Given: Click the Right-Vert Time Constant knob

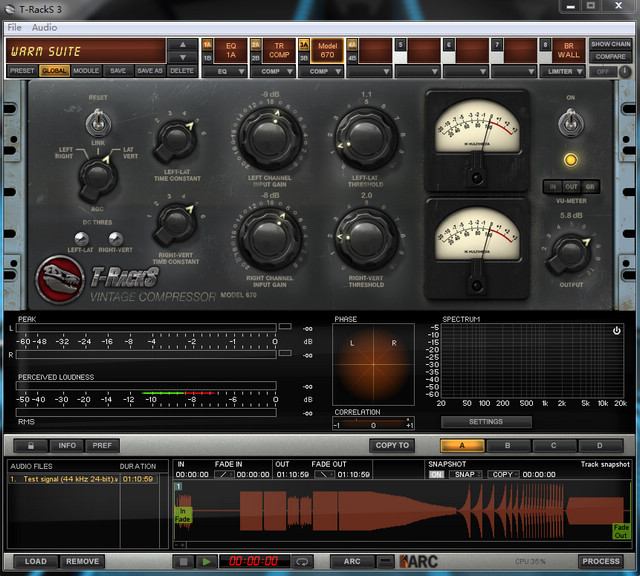Looking at the screenshot, I should [x=176, y=224].
